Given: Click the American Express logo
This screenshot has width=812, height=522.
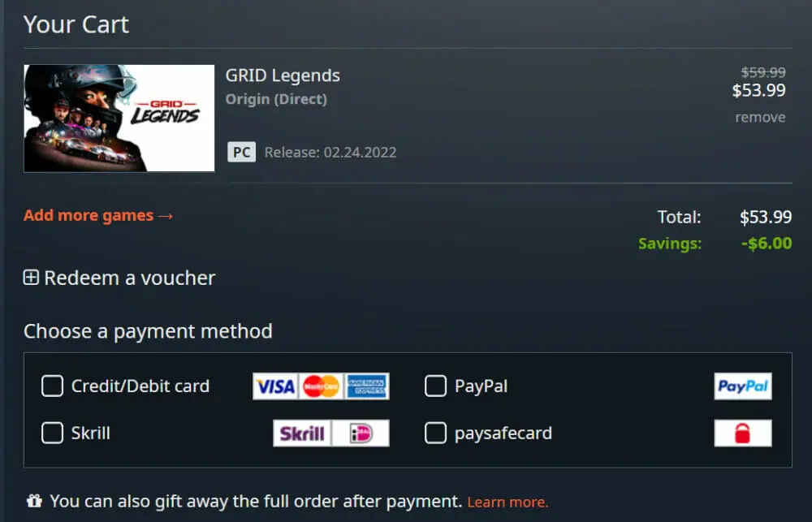Looking at the screenshot, I should [367, 386].
